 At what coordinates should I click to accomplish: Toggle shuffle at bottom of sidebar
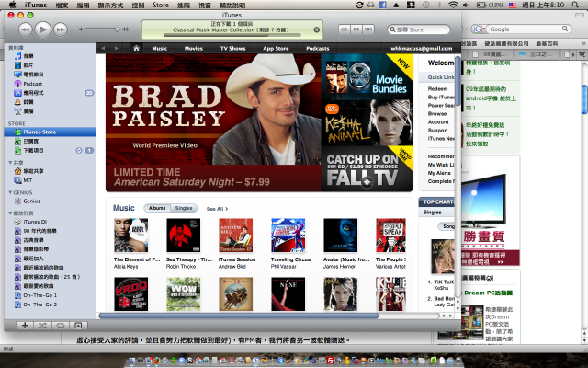coord(42,325)
